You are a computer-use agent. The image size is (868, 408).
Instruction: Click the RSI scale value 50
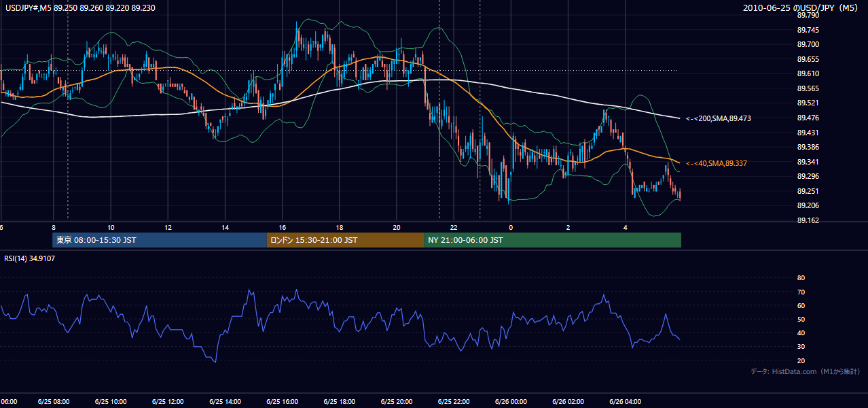[x=801, y=319]
